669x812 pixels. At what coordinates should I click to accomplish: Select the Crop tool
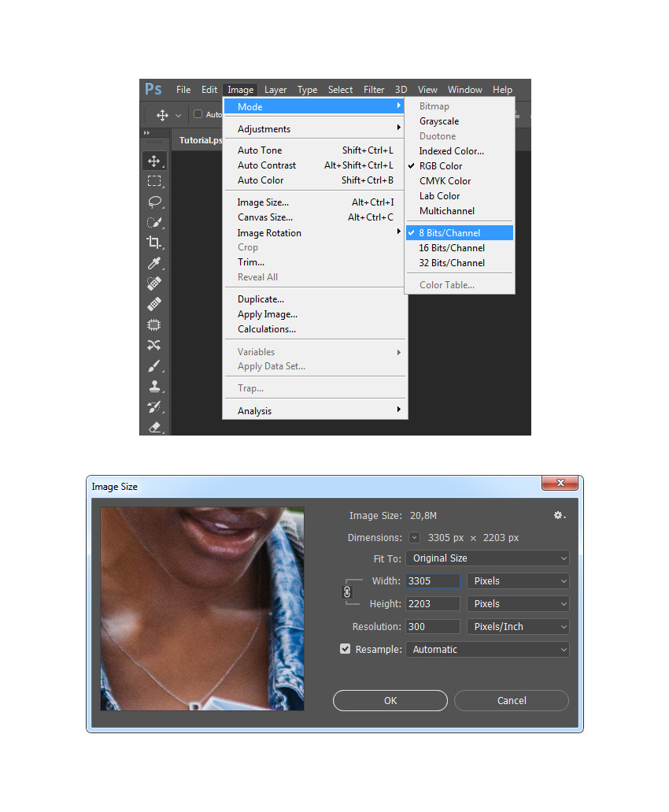(x=154, y=243)
